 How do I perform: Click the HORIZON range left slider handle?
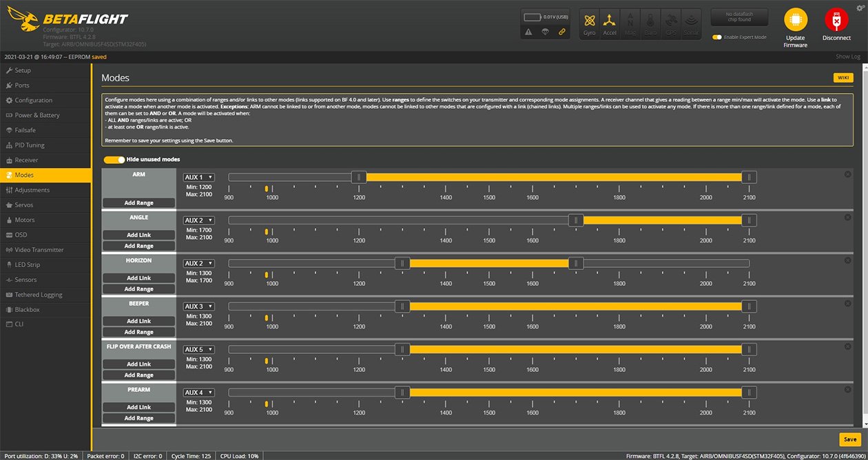click(x=402, y=263)
